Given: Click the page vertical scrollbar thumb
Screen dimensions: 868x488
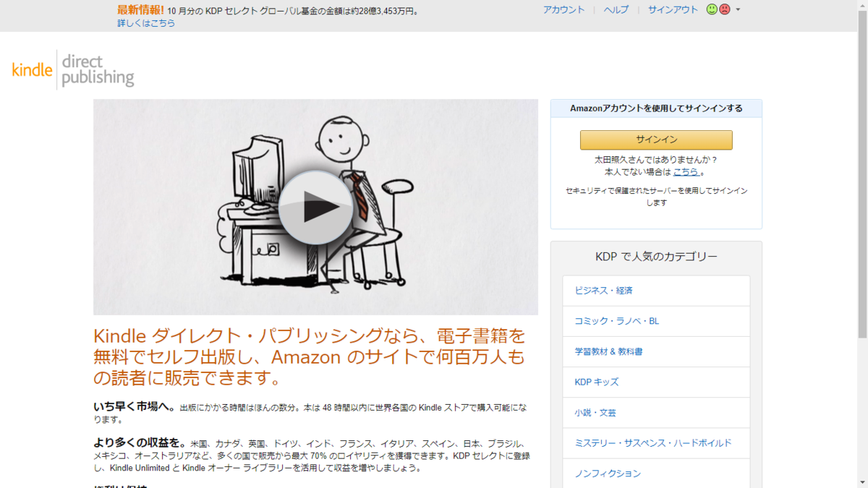Looking at the screenshot, I should click(861, 174).
